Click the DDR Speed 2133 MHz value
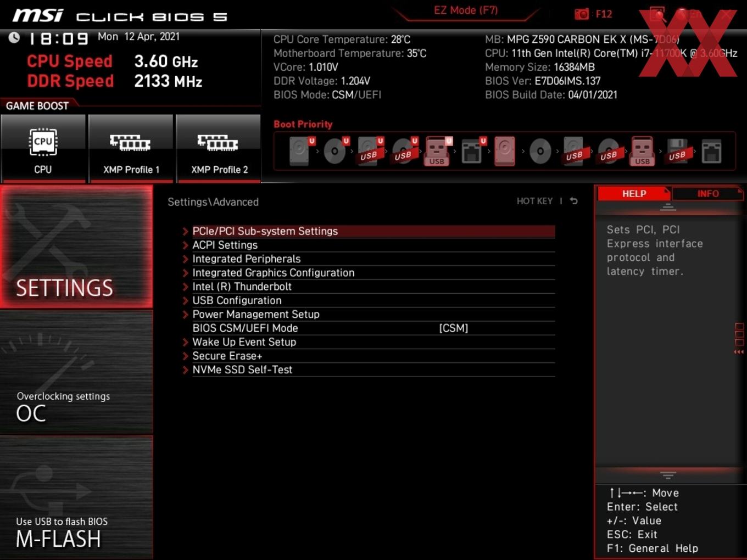The width and height of the screenshot is (747, 560). (168, 81)
